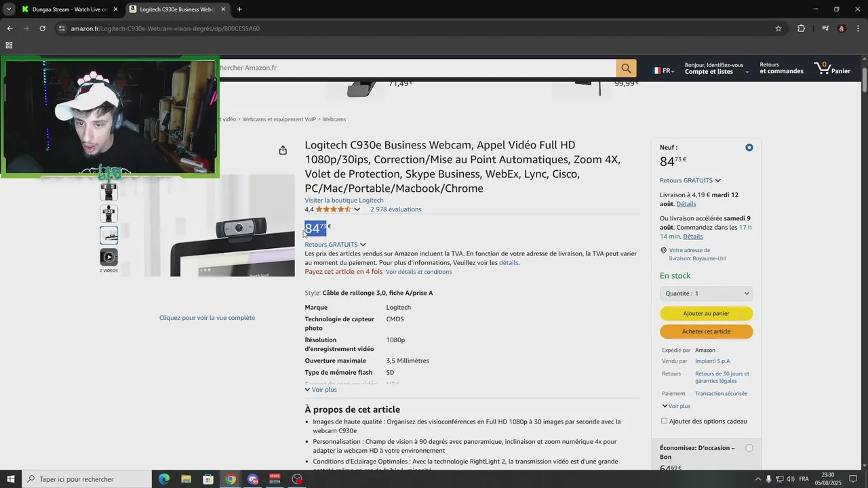Viewport: 868px width, 488px height.
Task: Open delivery address Royaume-Uni link
Action: pos(697,254)
